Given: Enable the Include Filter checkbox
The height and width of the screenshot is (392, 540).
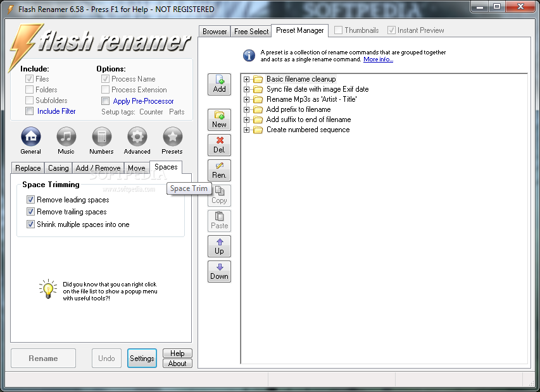Looking at the screenshot, I should coord(29,111).
